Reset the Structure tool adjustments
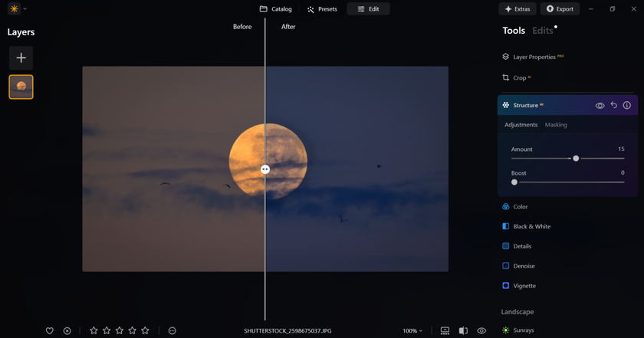The width and height of the screenshot is (644, 338). click(x=613, y=105)
